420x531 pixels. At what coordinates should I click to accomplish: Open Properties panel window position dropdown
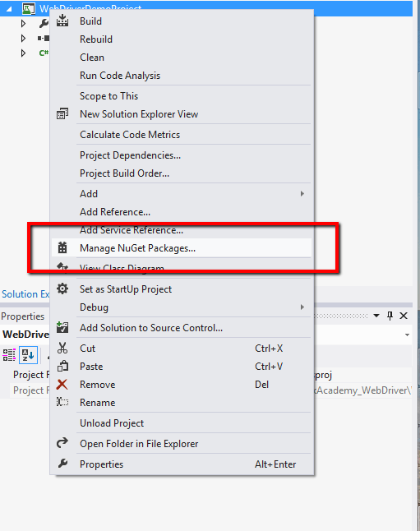click(376, 316)
